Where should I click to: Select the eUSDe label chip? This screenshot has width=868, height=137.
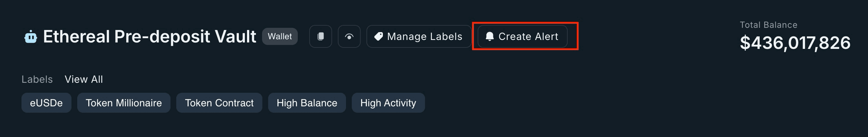click(46, 103)
